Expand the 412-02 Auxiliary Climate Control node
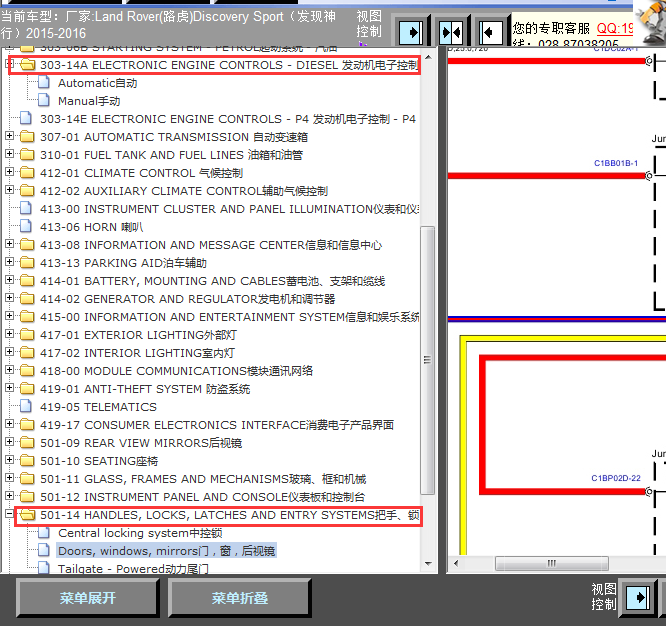The image size is (666, 629). [x=9, y=190]
